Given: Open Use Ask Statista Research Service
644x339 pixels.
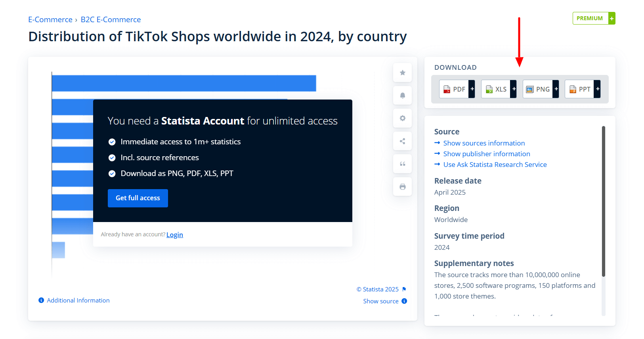Looking at the screenshot, I should pyautogui.click(x=495, y=165).
